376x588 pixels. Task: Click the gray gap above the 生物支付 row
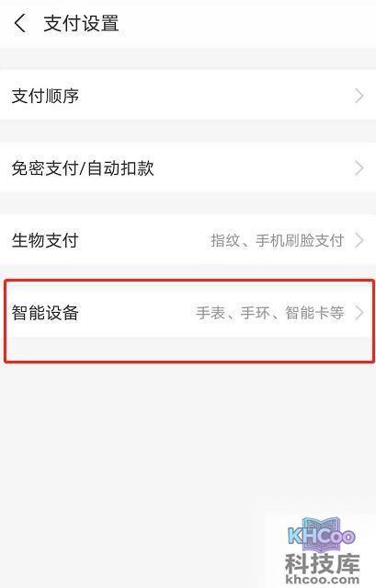coord(188,203)
